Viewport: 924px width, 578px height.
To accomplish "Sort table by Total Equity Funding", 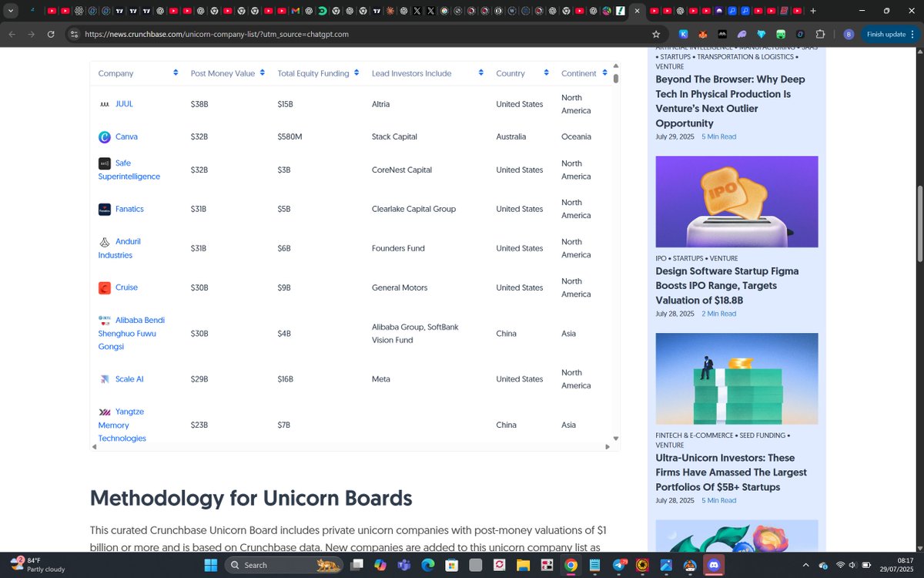I will coord(357,72).
